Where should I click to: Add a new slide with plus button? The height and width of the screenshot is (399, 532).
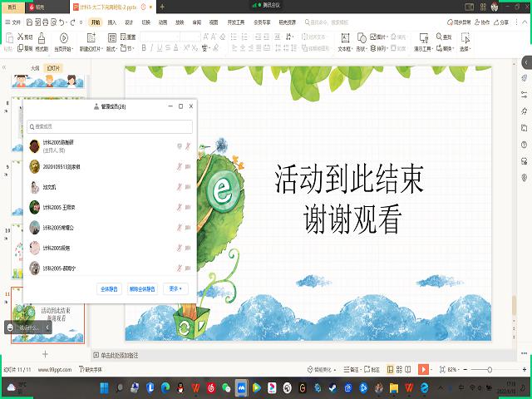pos(45,354)
